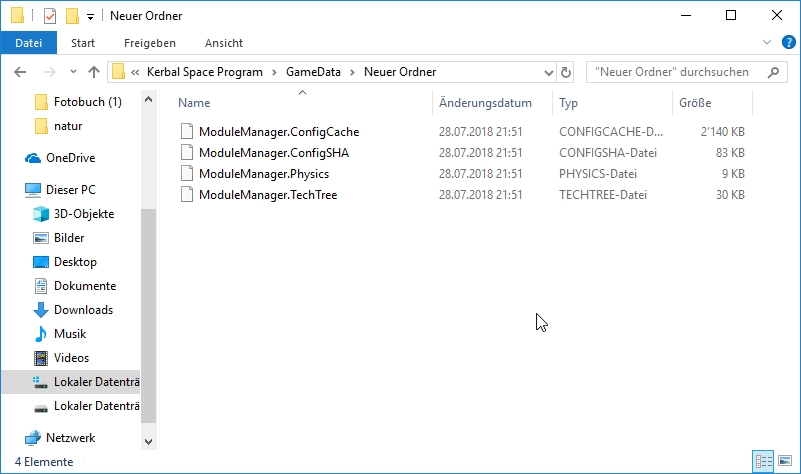Click the Properties icon in quick access toolbar

[51, 16]
